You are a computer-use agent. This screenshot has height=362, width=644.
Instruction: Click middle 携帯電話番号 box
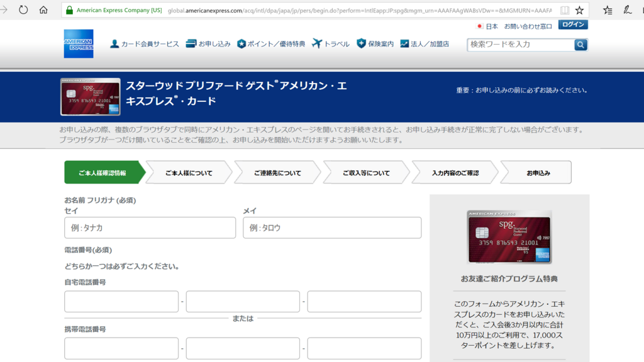243,348
